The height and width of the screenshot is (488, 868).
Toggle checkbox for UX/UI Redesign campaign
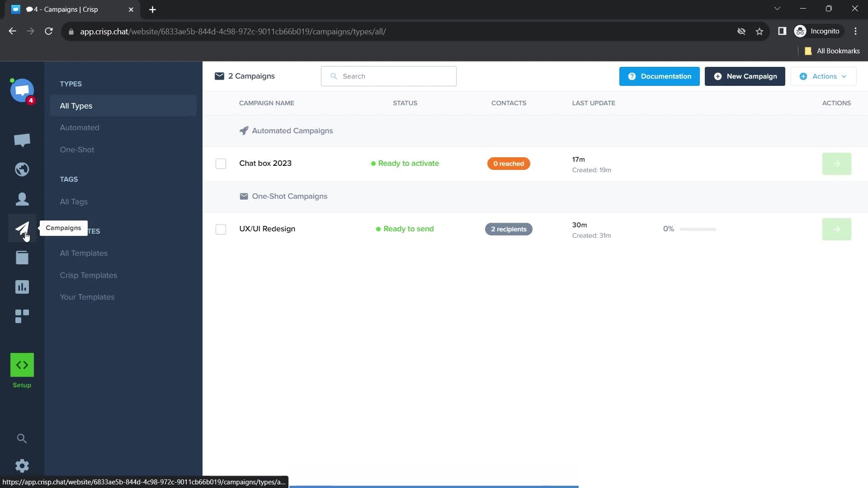221,229
